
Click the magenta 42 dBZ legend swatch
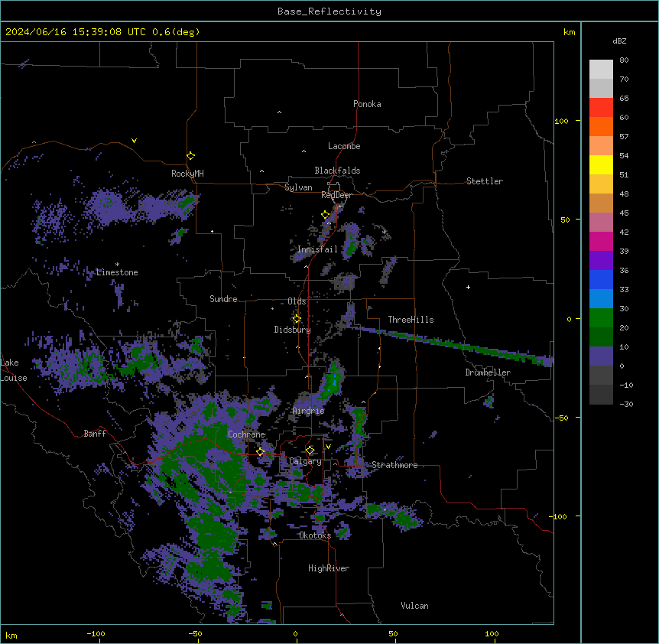click(601, 241)
